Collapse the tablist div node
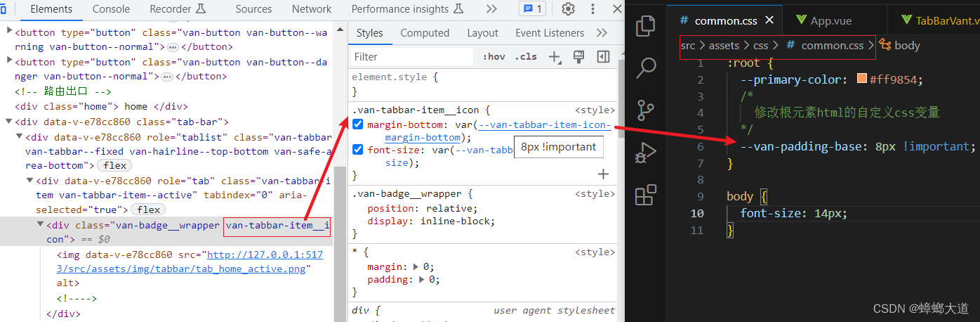Screen dimensions: 980x322 (20, 136)
